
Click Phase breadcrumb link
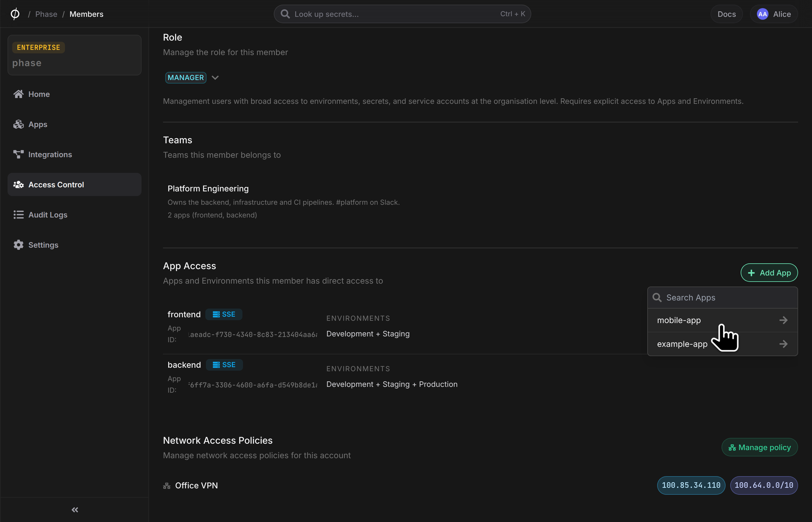pyautogui.click(x=46, y=14)
